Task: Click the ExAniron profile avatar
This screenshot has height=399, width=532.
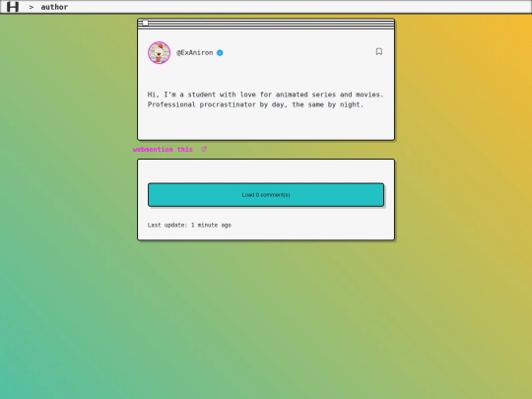Action: [160, 52]
